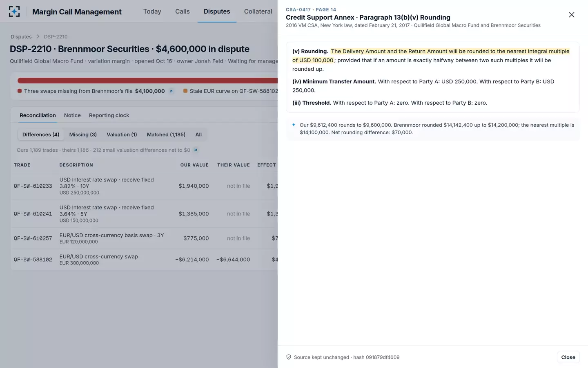Open the Notice tab
Screen dimensions: 588x368
click(x=72, y=115)
